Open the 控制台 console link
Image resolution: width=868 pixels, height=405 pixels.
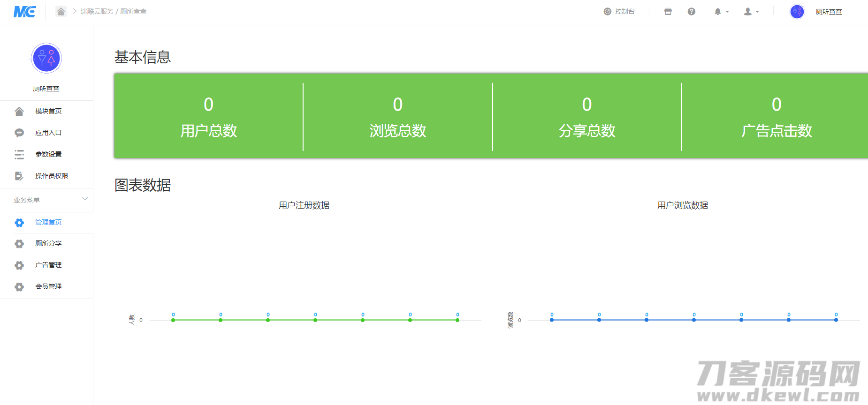[x=619, y=12]
